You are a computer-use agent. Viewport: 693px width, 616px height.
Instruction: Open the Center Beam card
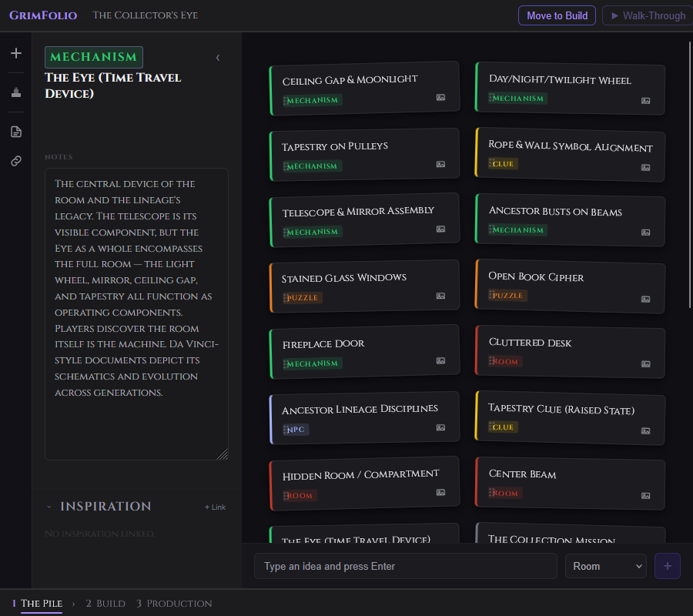point(570,484)
